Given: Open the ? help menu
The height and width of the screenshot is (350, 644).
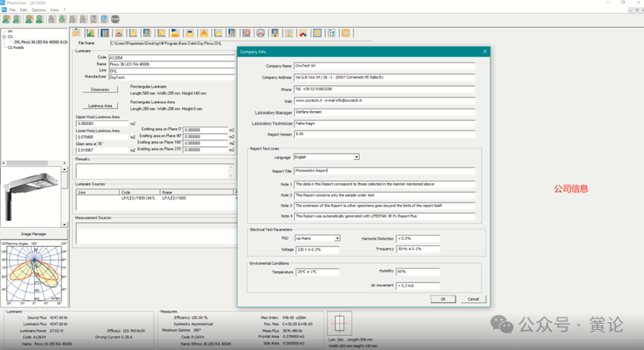Looking at the screenshot, I should click(64, 10).
